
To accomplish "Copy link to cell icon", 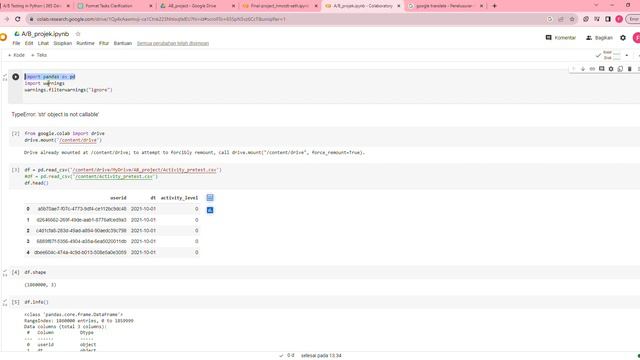I will (x=592, y=69).
